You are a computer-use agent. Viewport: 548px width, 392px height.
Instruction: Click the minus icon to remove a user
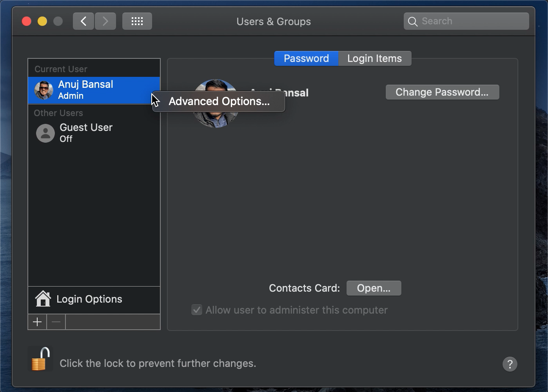tap(56, 321)
